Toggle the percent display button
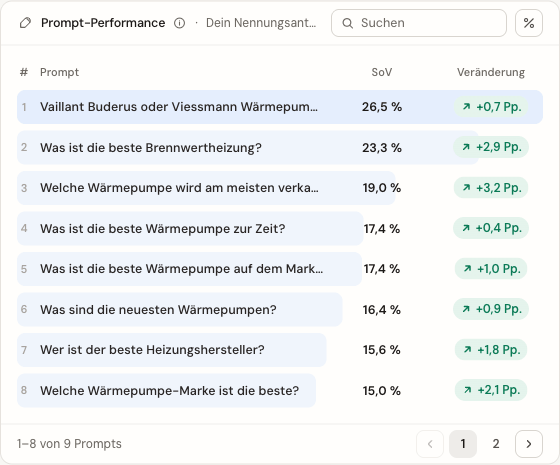This screenshot has height=465, width=560. click(529, 23)
